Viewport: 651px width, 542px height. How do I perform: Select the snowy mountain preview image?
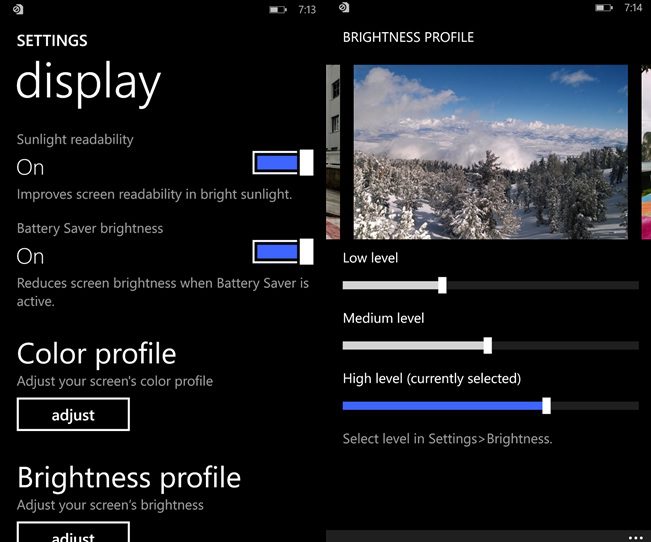point(490,152)
